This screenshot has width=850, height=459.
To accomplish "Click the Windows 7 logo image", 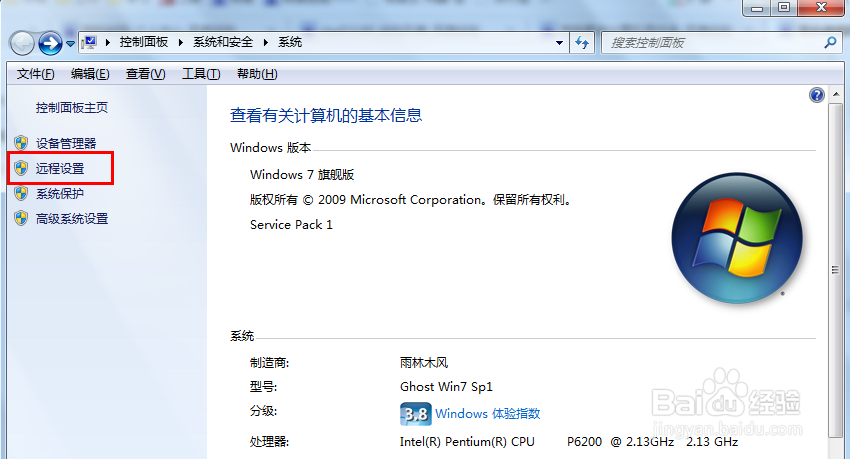I will click(x=737, y=238).
